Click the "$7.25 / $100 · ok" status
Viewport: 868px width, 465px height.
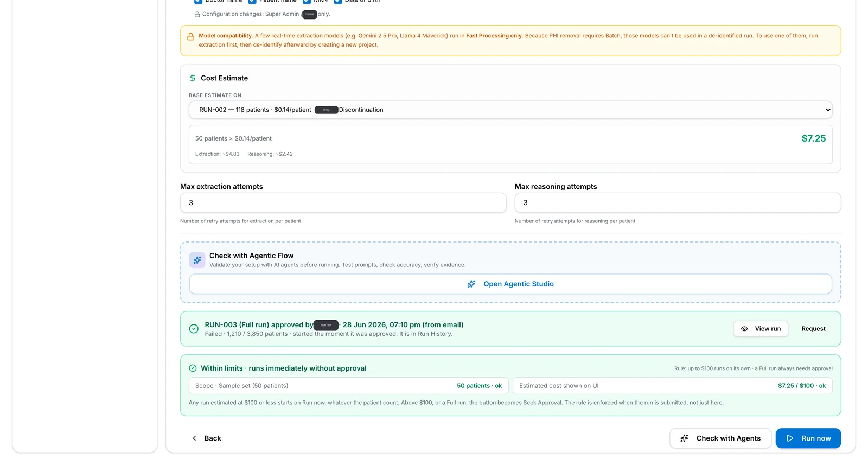pos(802,386)
